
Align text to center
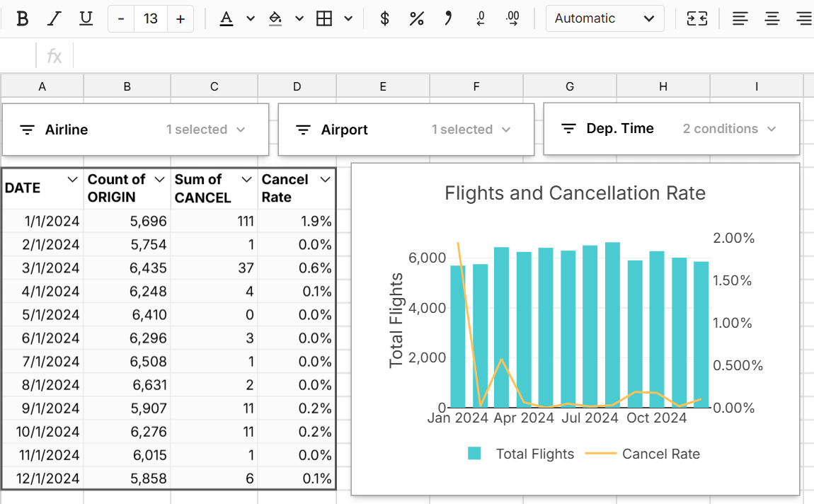[x=772, y=19]
